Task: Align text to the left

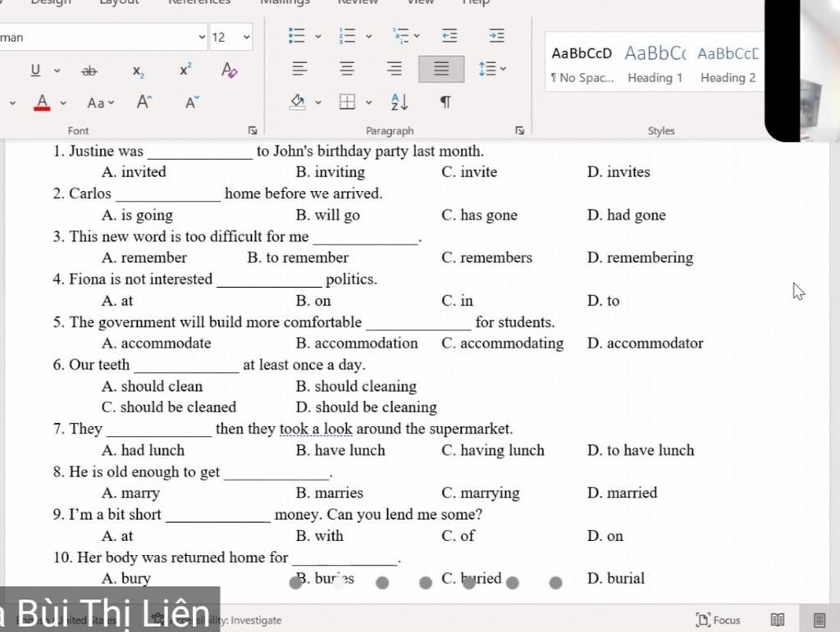Action: 299,69
